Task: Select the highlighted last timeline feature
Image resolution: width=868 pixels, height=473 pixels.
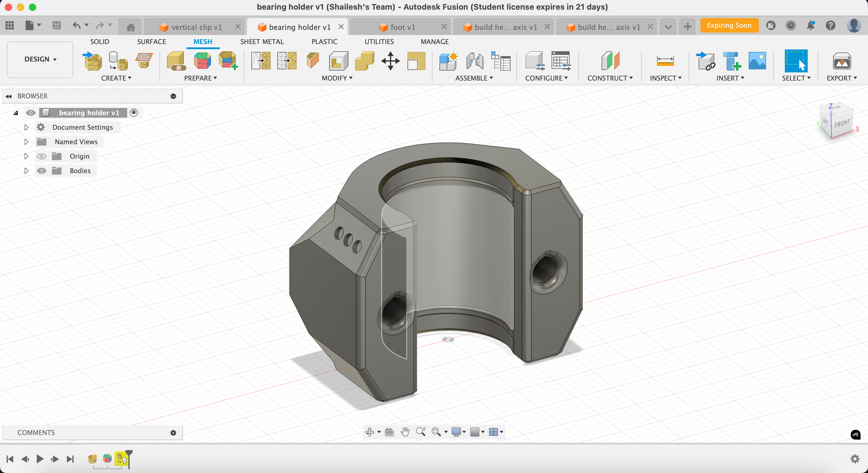Action: click(x=121, y=459)
